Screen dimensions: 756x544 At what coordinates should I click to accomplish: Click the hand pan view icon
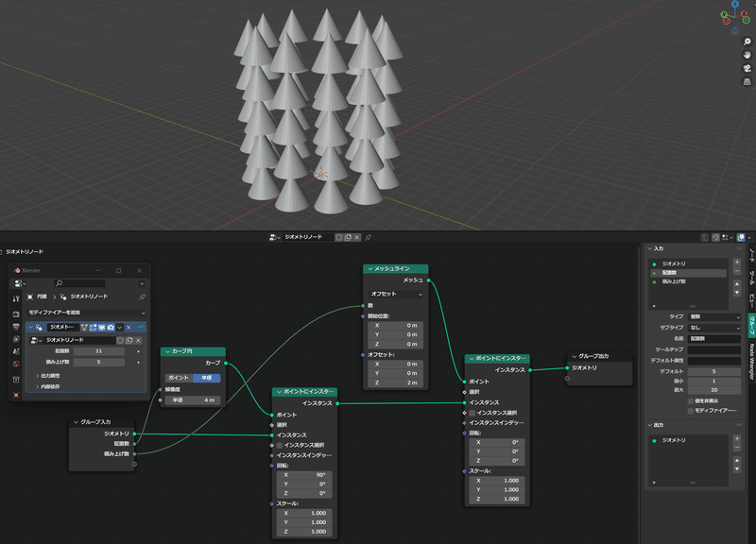(x=747, y=55)
